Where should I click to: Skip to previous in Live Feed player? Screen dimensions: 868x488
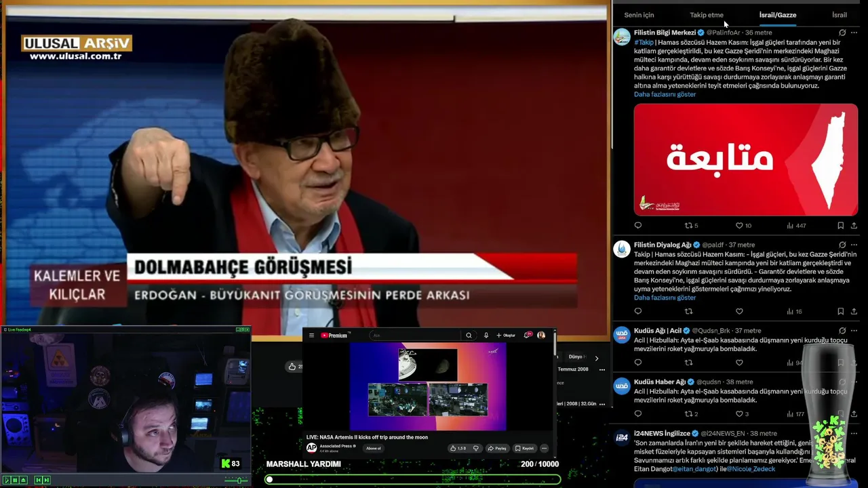[x=39, y=480]
